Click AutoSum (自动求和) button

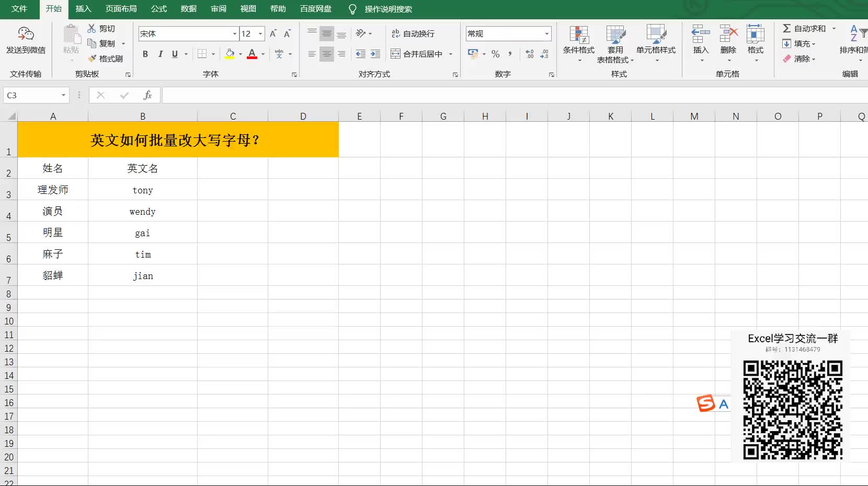pos(804,28)
